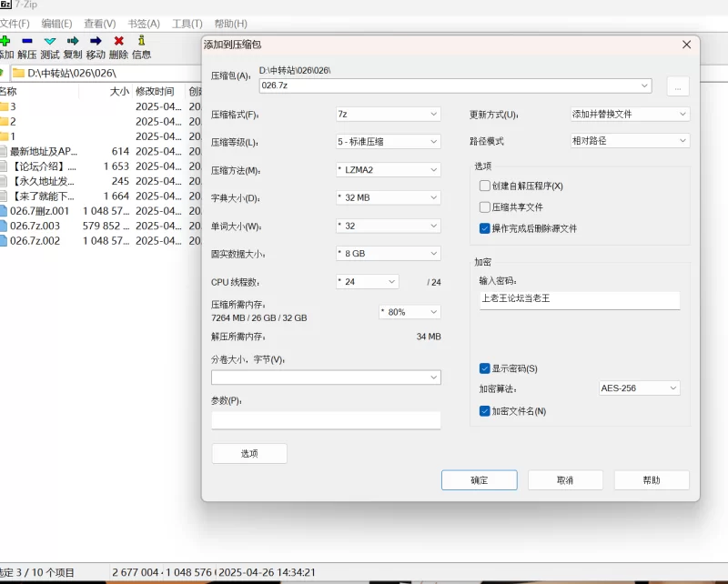
Task: Select folder icon named 3
Action: point(5,106)
